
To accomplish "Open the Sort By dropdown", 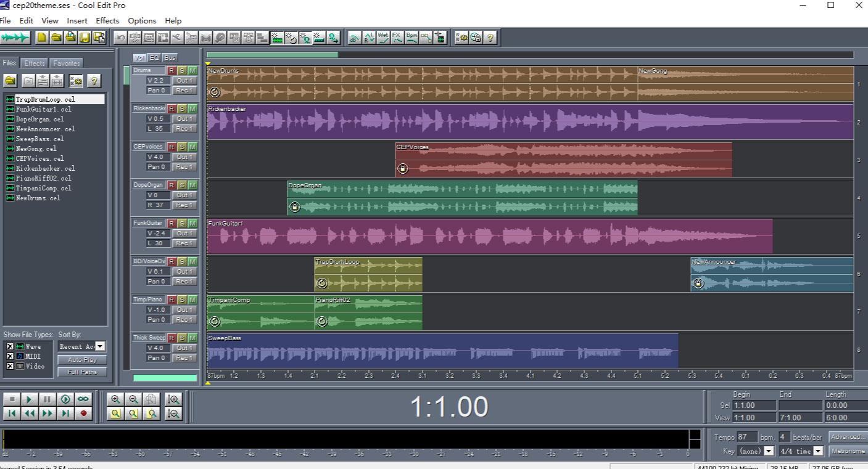I will click(100, 346).
